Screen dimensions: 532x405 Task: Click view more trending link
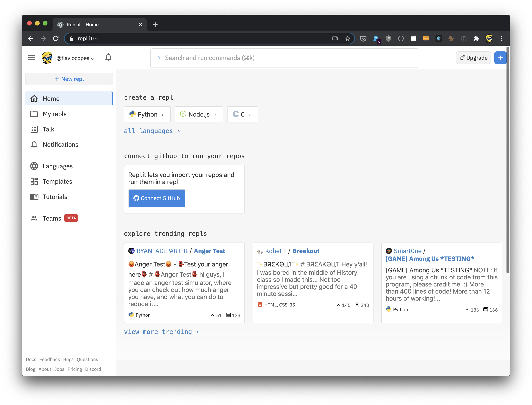click(161, 332)
